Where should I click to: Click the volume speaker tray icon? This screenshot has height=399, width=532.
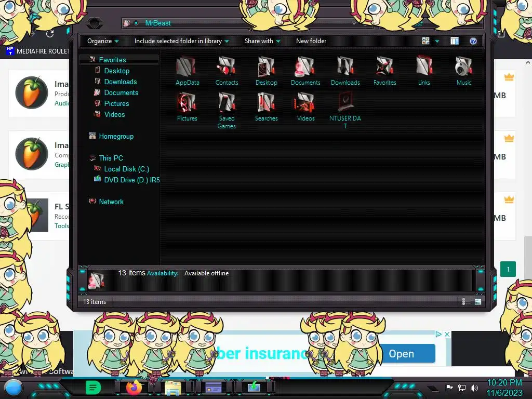pyautogui.click(x=474, y=388)
